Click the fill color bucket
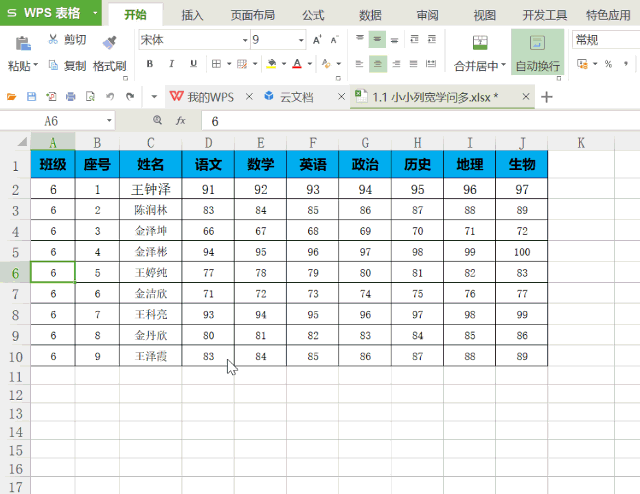The height and width of the screenshot is (494, 640). (271, 64)
